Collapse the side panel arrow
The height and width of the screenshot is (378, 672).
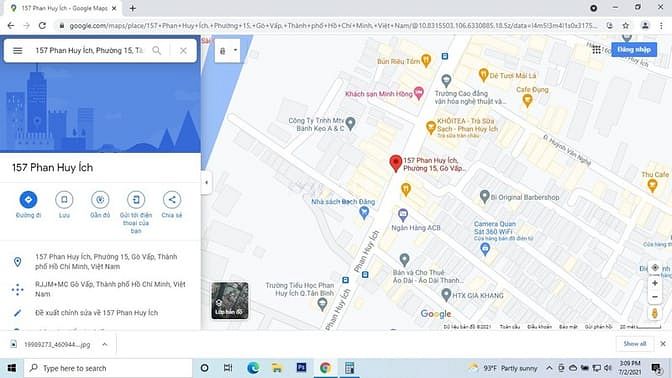tap(206, 182)
